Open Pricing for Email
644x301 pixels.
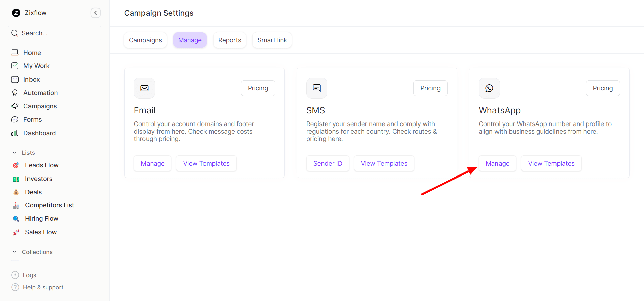pyautogui.click(x=258, y=88)
